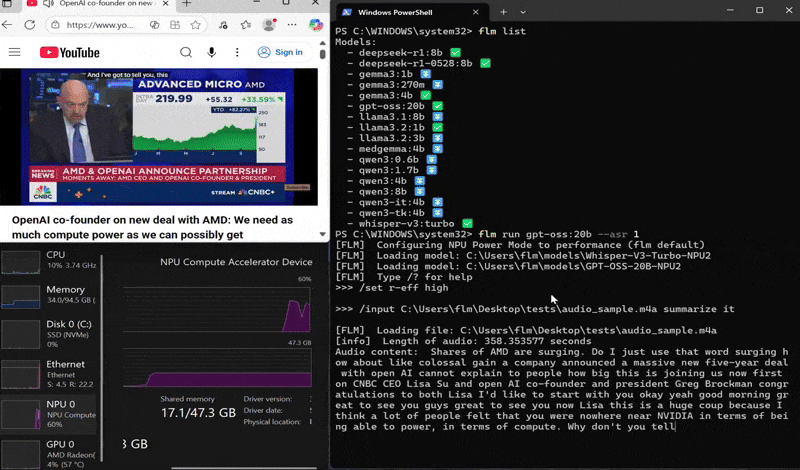Screen dimensions: 800x470
Task: Open Edge Settings and more menu
Action: [292, 25]
